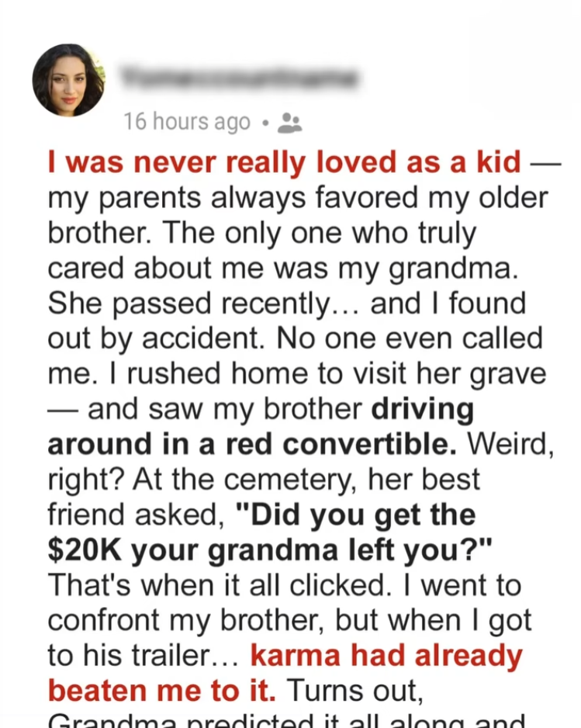Screen dimensions: 581x728
Task: Click the '16 hours ago' timestamp
Action: (186, 122)
